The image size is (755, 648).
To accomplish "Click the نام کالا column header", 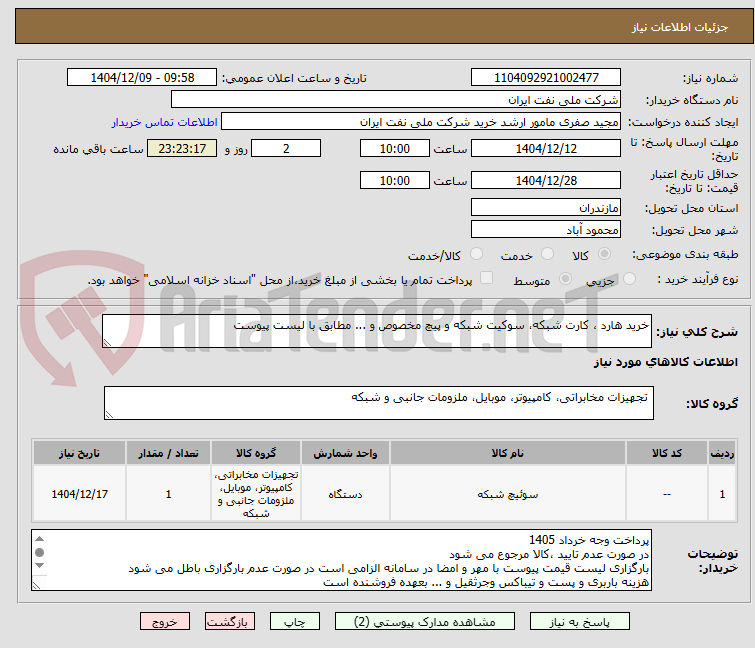I will [x=508, y=453].
